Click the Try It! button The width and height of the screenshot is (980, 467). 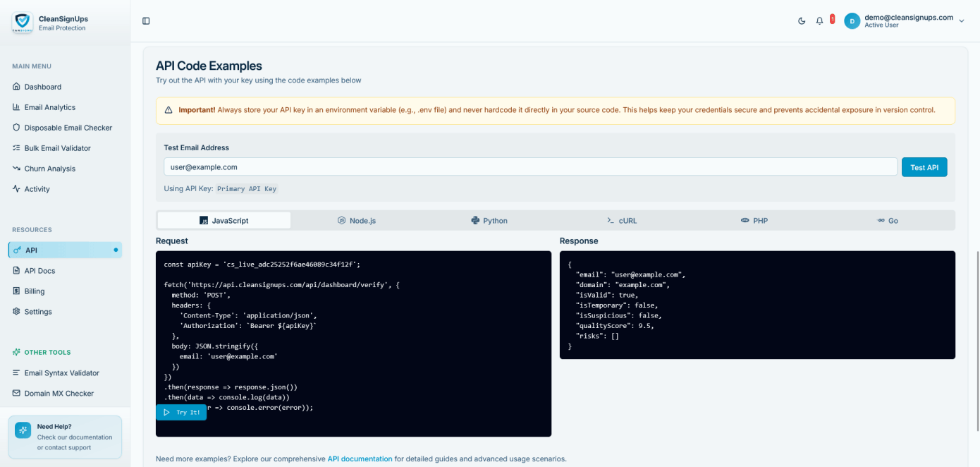[x=181, y=413]
